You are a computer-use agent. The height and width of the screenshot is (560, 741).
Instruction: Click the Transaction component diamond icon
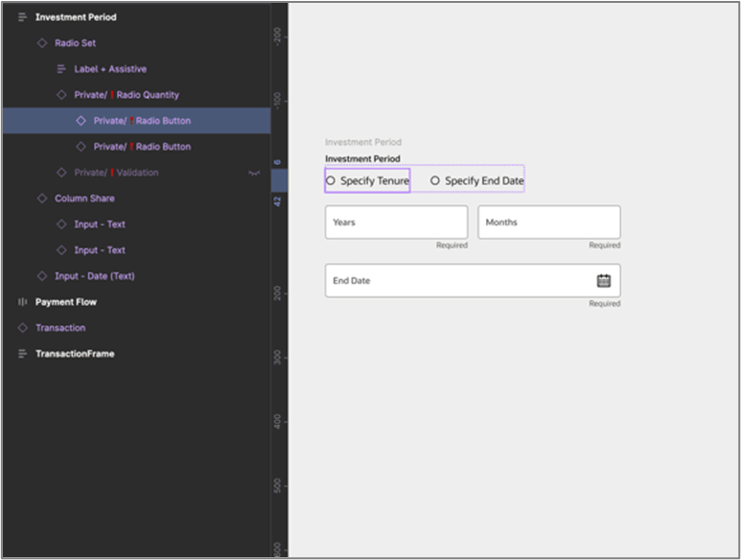pyautogui.click(x=22, y=328)
